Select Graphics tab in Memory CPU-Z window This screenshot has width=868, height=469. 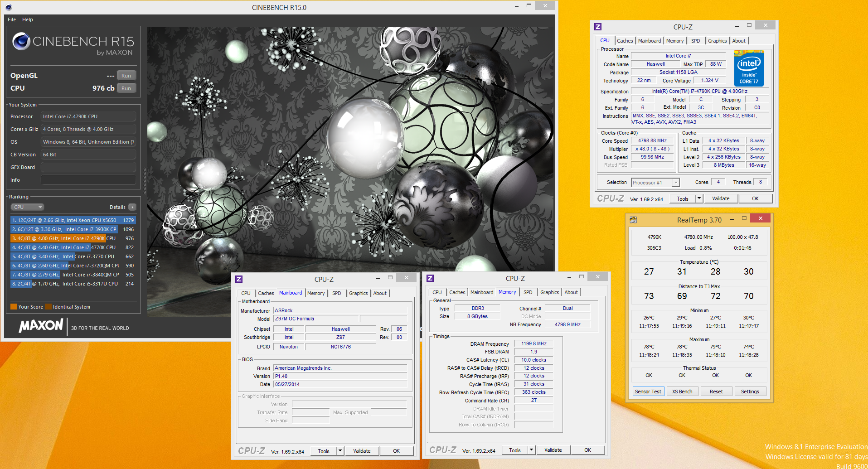pos(549,292)
